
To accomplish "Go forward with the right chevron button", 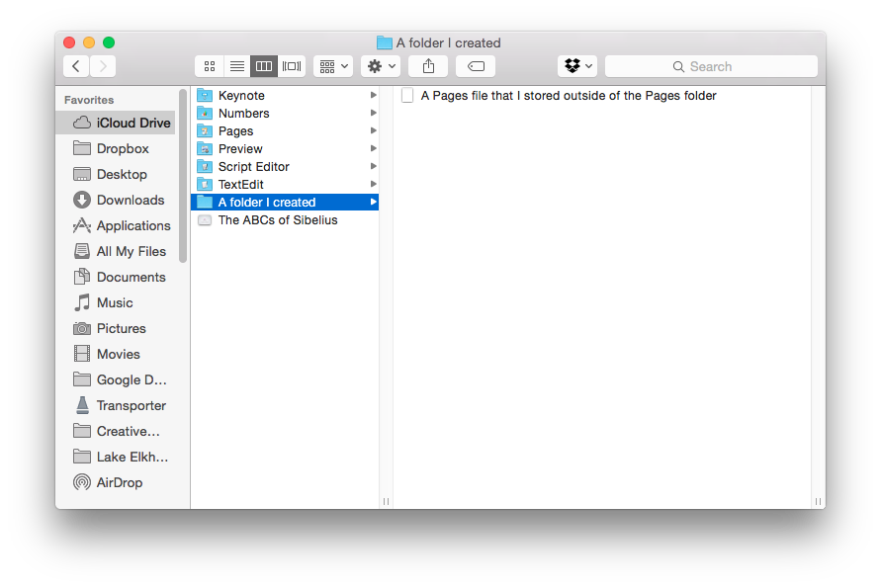I will coord(103,66).
